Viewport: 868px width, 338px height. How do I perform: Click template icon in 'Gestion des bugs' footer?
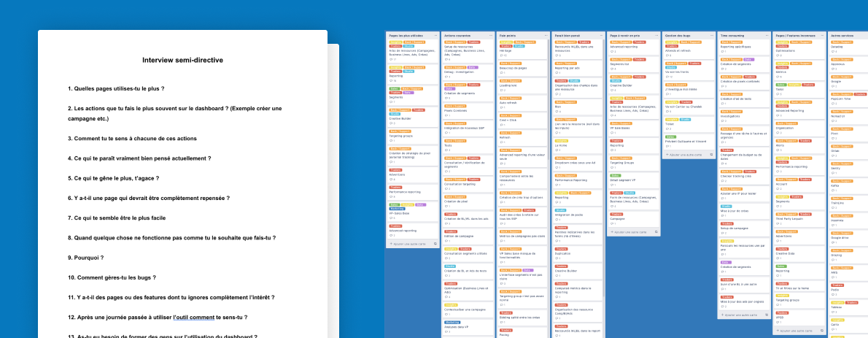[711, 155]
